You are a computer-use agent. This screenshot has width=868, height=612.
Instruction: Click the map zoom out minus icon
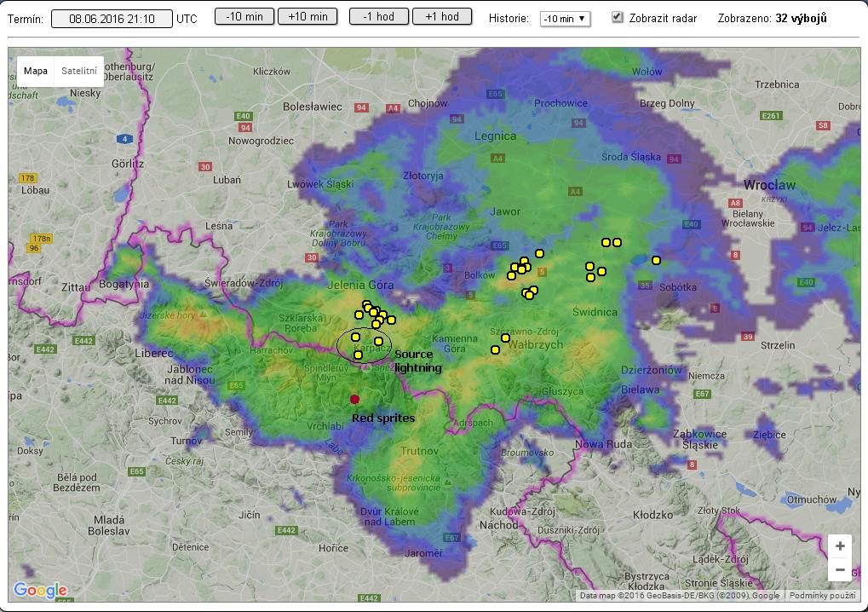tap(840, 570)
